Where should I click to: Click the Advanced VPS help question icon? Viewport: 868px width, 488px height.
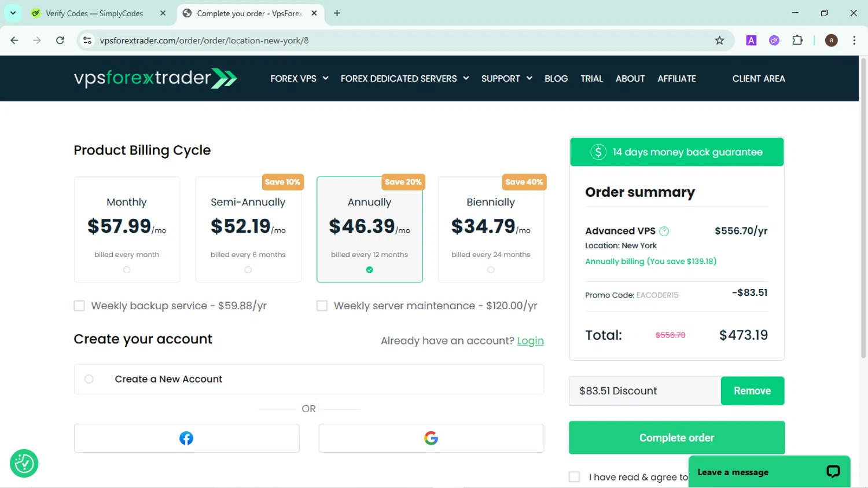tap(664, 232)
